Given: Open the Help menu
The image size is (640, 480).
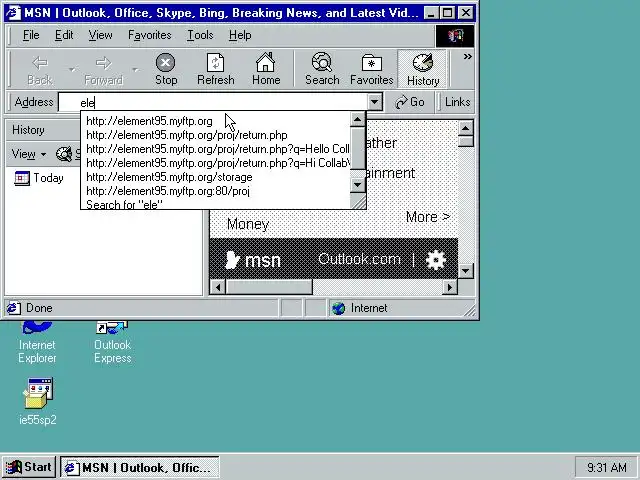Looking at the screenshot, I should (240, 36).
